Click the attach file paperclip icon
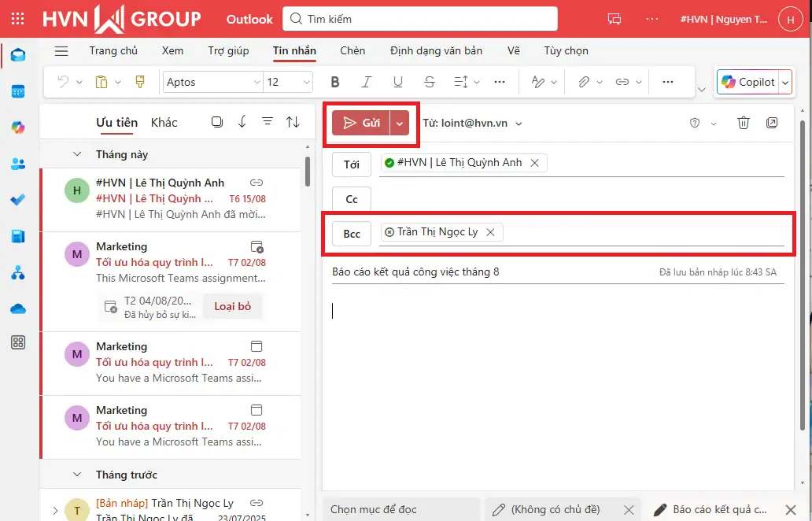This screenshot has height=521, width=812. 584,82
